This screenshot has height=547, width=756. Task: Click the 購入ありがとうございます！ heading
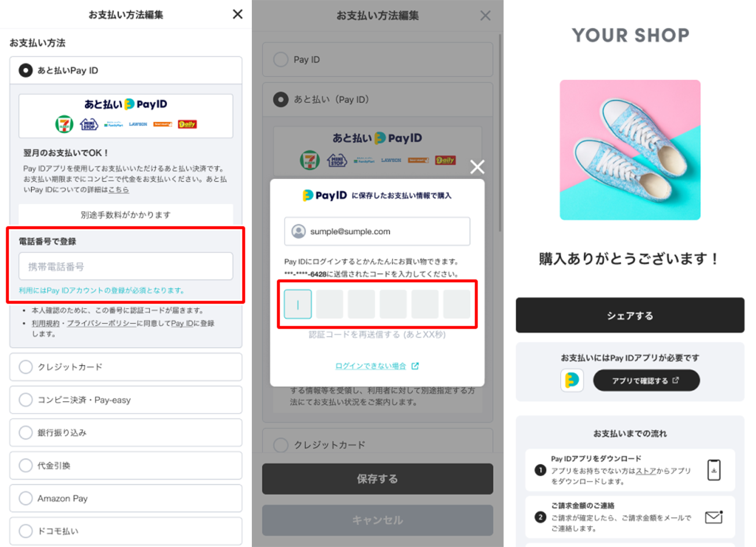pyautogui.click(x=630, y=259)
